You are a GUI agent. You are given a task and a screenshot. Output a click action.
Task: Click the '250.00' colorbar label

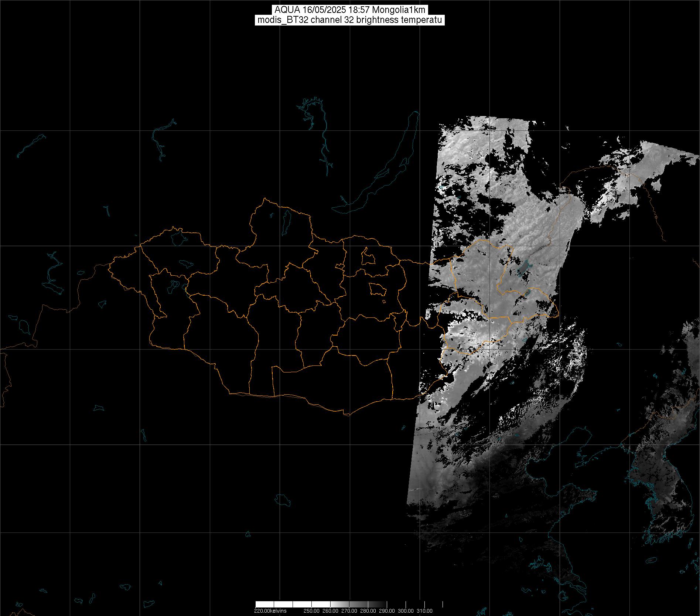[311, 611]
